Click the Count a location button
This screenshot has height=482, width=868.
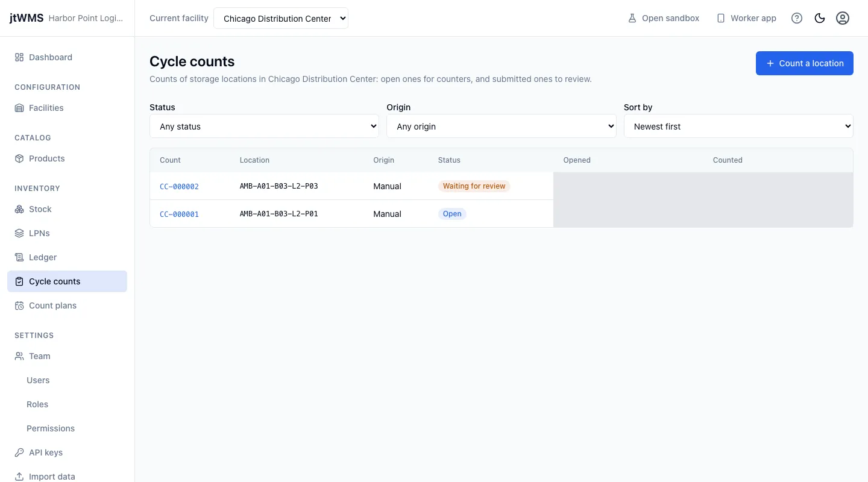coord(805,63)
